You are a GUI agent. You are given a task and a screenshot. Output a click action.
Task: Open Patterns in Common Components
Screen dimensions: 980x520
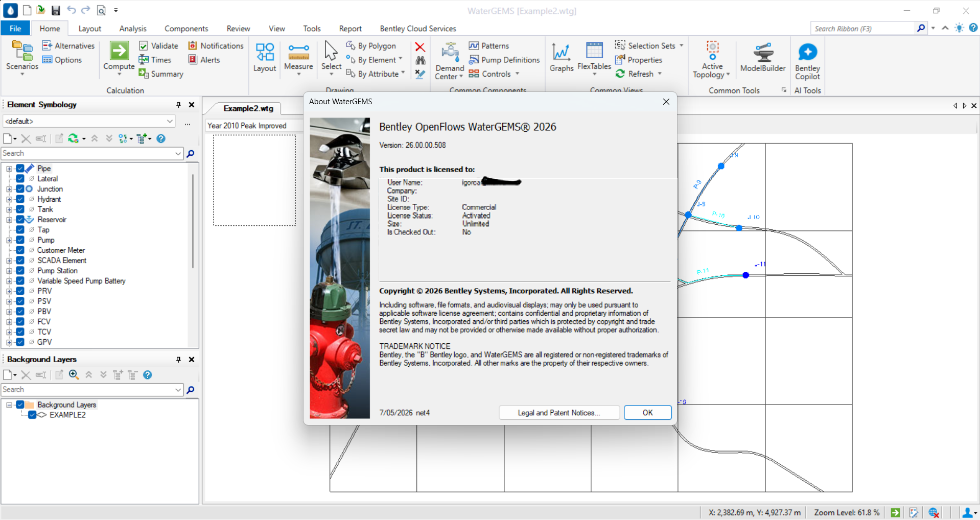click(489, 45)
